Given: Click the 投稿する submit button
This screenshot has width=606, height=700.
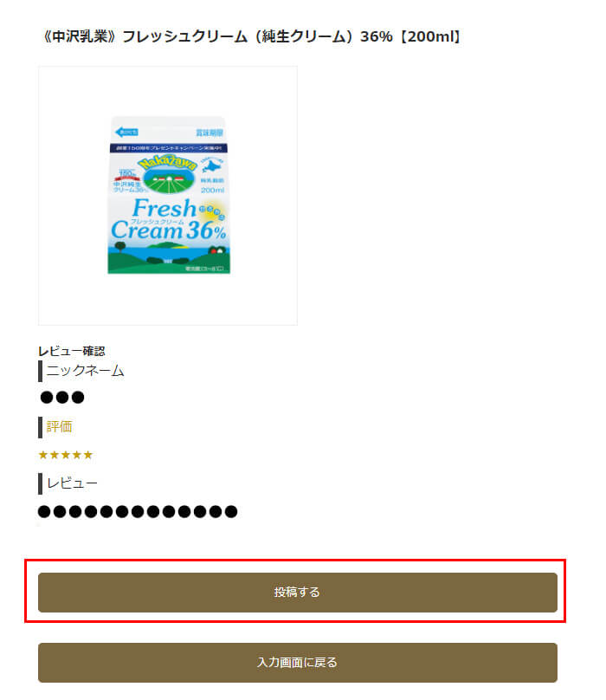Looking at the screenshot, I should click(298, 593).
